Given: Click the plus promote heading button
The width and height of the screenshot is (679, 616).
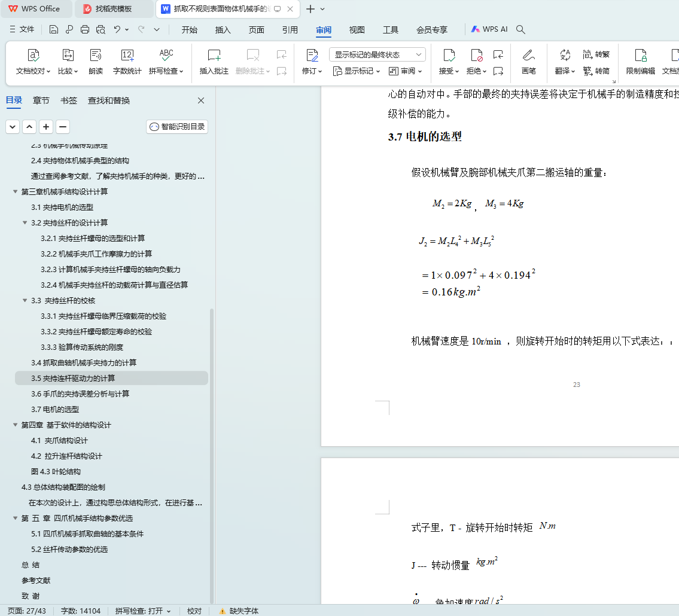Looking at the screenshot, I should pyautogui.click(x=46, y=127).
